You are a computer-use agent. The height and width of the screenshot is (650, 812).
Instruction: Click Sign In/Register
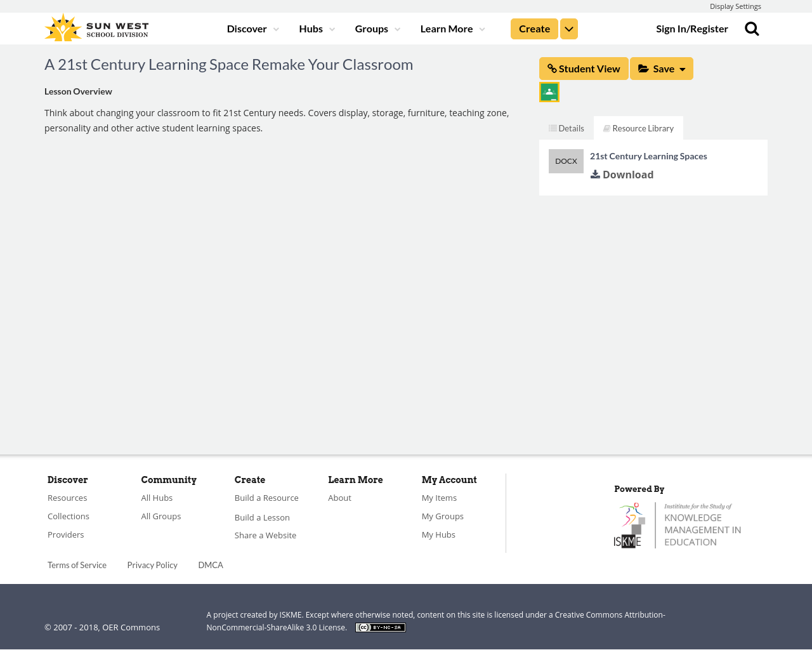point(692,29)
